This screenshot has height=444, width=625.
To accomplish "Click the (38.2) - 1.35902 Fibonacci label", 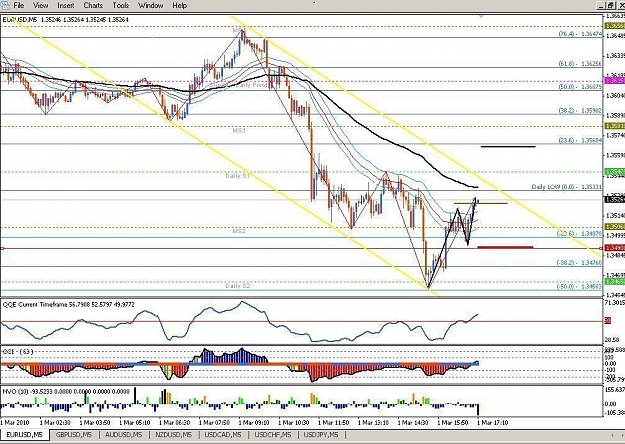I will pyautogui.click(x=580, y=110).
